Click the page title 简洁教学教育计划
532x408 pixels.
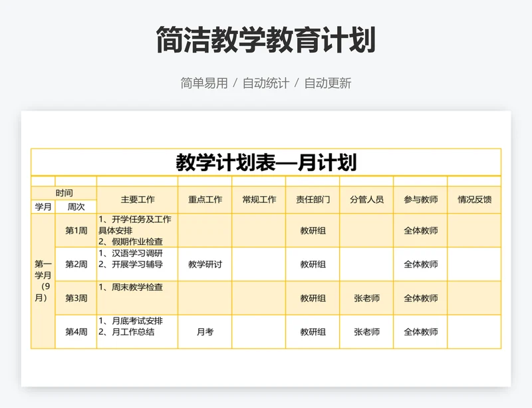[x=265, y=40]
